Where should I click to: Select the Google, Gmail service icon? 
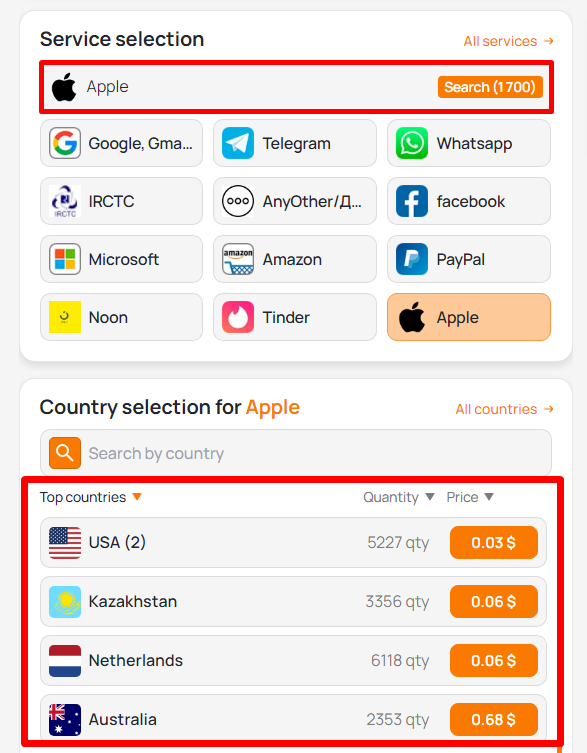[65, 143]
